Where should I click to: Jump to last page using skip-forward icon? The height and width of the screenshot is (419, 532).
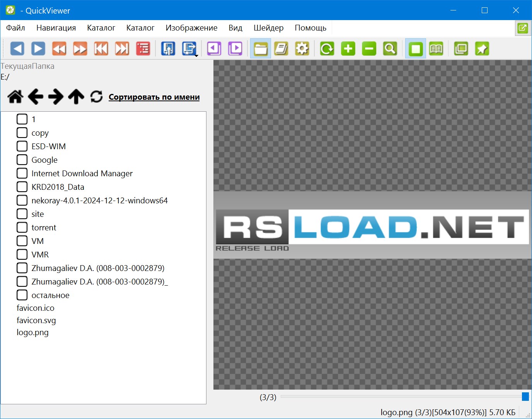tap(122, 49)
